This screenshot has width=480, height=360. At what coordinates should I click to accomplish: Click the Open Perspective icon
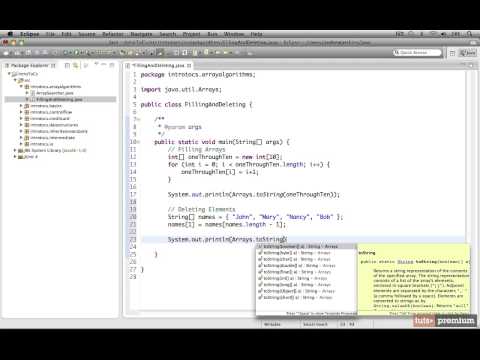click(x=452, y=53)
